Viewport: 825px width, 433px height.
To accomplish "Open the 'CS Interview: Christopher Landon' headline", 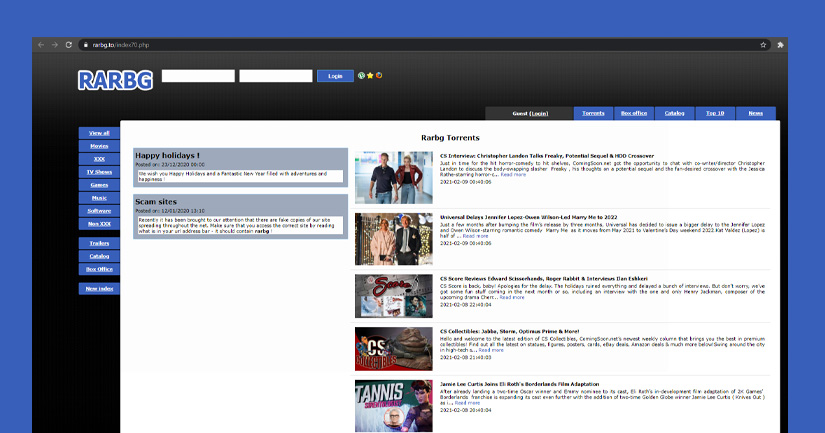I will click(547, 156).
